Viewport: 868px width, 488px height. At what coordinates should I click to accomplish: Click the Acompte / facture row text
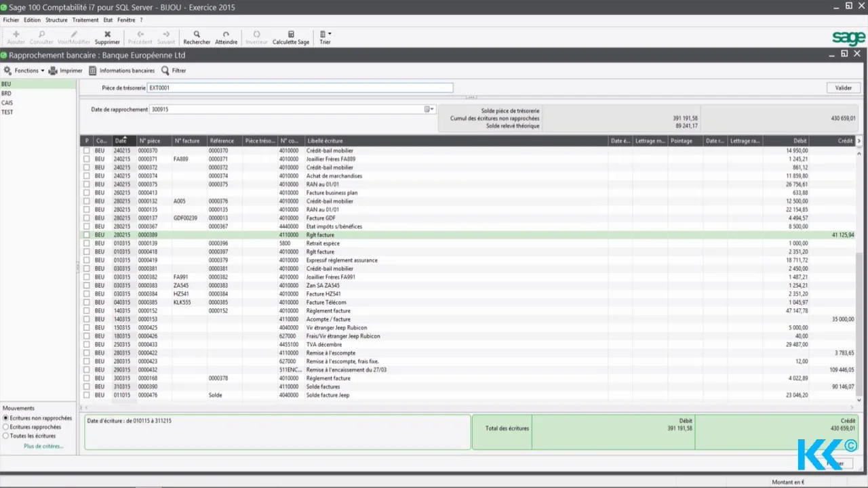328,319
